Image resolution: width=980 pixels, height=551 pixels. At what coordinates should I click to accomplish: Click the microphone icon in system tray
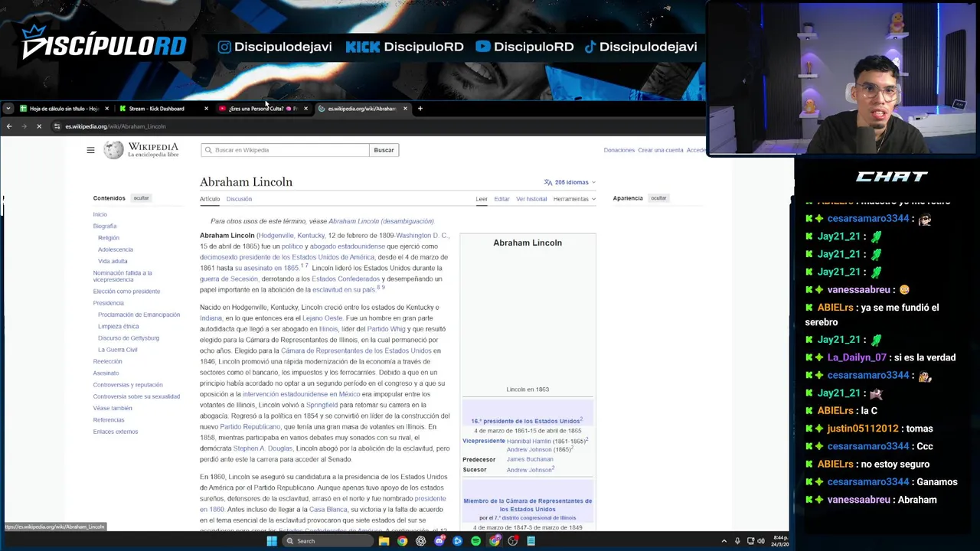click(x=738, y=541)
